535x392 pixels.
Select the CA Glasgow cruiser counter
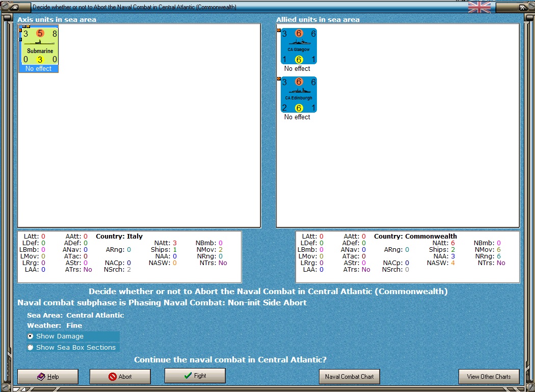pos(299,46)
